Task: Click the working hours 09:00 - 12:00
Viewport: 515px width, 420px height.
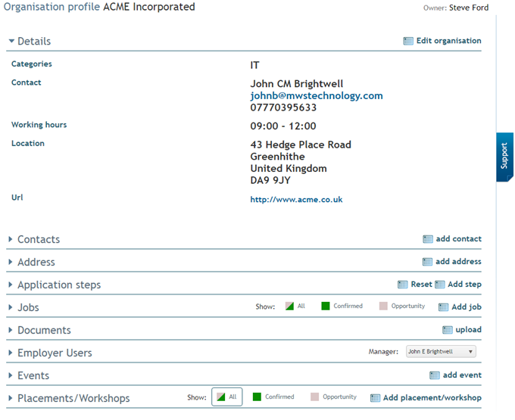Action: (283, 126)
